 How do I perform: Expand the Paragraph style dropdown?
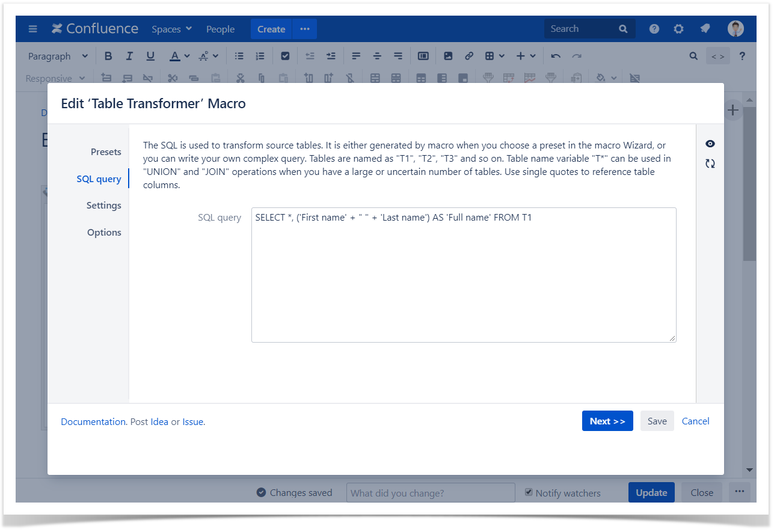click(58, 56)
